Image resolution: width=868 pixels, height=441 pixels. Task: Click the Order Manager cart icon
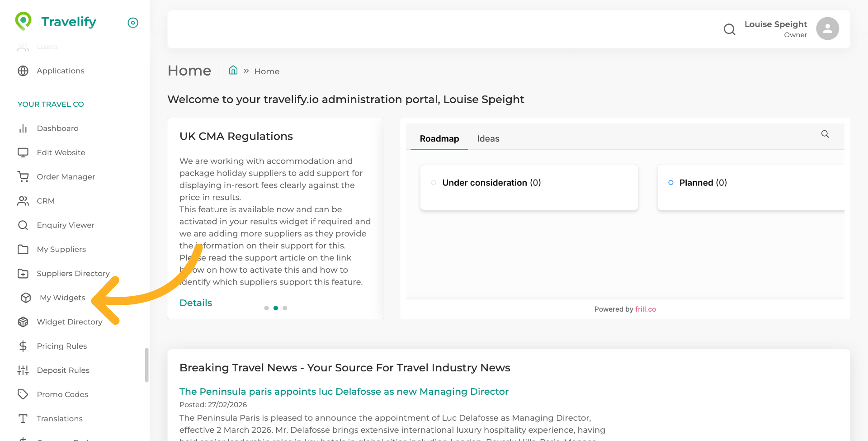[23, 177]
